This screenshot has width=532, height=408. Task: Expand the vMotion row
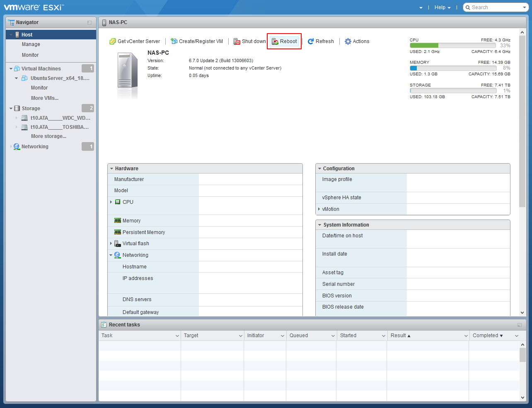(x=319, y=209)
